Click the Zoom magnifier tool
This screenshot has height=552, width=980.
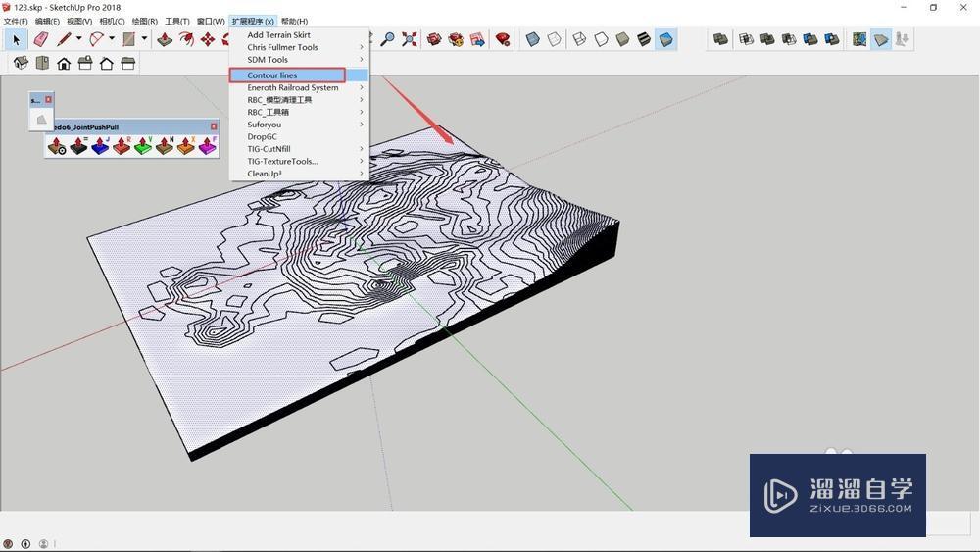(388, 39)
